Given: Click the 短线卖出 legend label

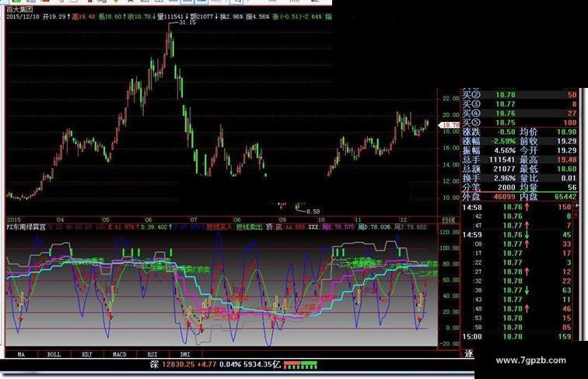Looking at the screenshot, I should tap(250, 227).
